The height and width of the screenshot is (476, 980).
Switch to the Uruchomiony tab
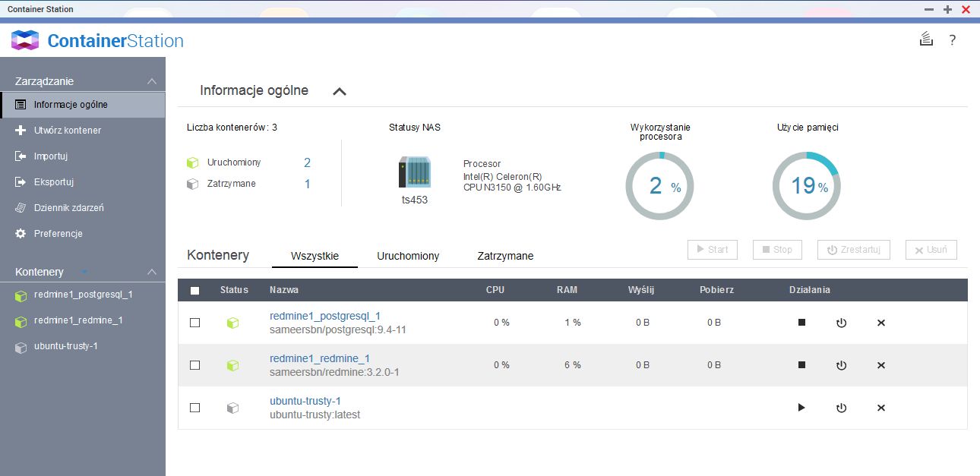408,256
